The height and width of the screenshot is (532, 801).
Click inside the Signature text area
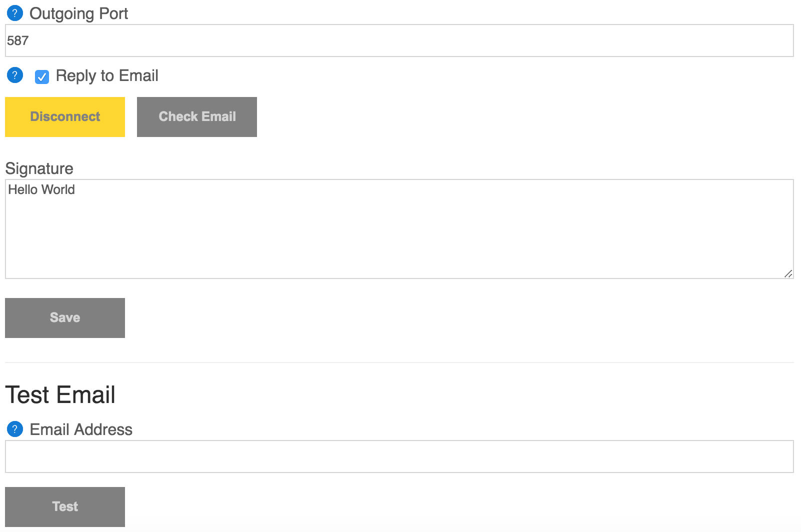399,235
